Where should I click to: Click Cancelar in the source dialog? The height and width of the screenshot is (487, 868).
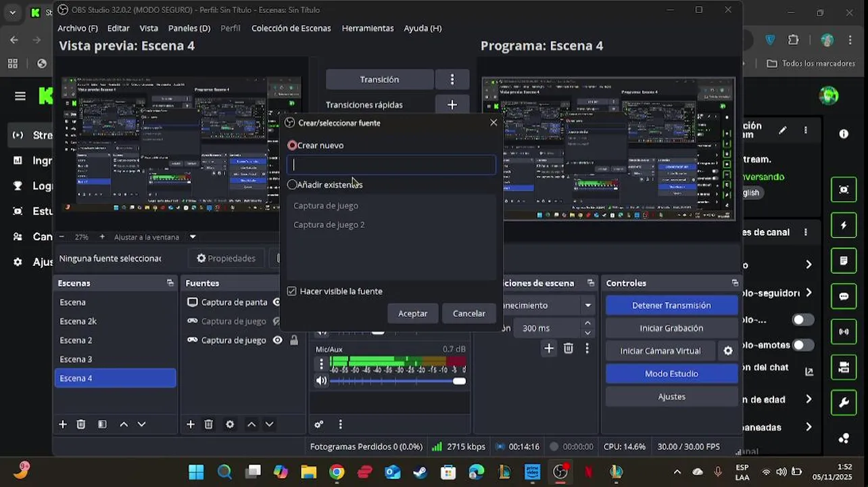[469, 313]
